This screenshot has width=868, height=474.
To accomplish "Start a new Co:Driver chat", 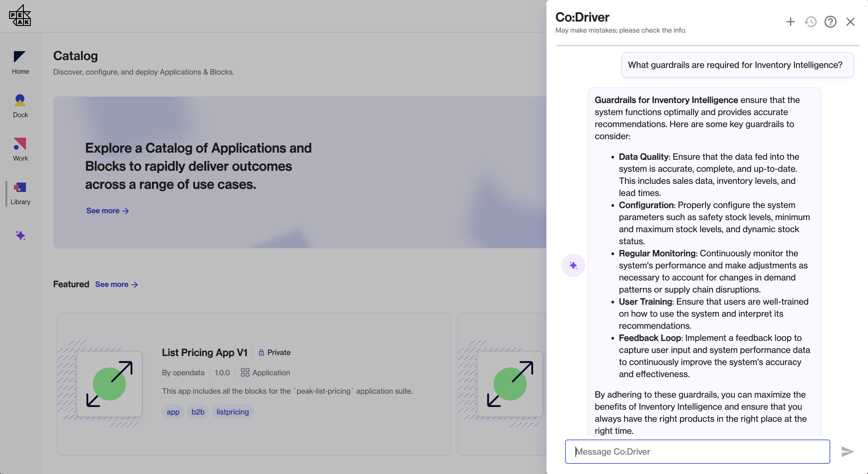I will (x=790, y=22).
